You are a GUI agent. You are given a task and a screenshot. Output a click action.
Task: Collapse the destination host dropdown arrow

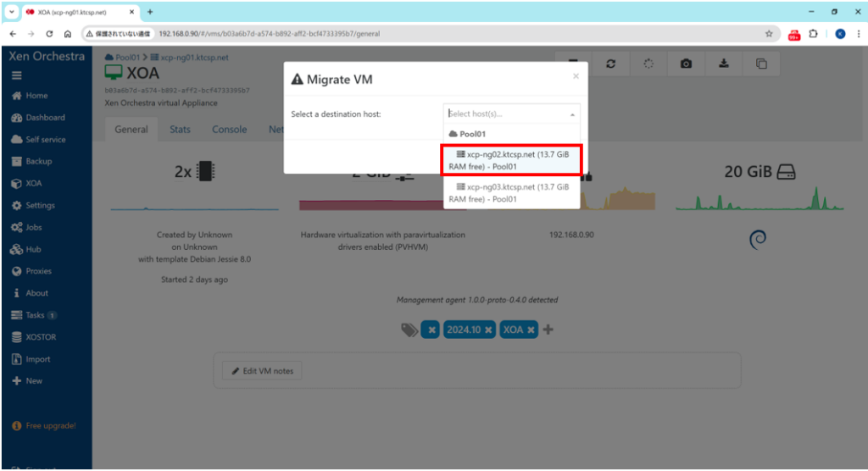click(x=572, y=114)
